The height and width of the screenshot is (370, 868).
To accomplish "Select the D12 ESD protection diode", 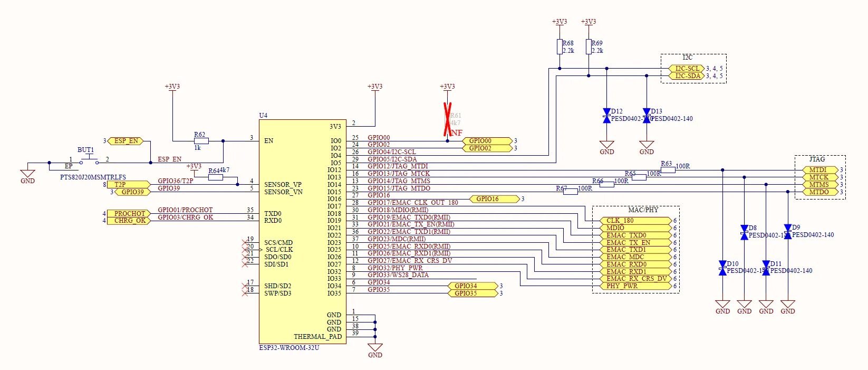I will pos(606,116).
